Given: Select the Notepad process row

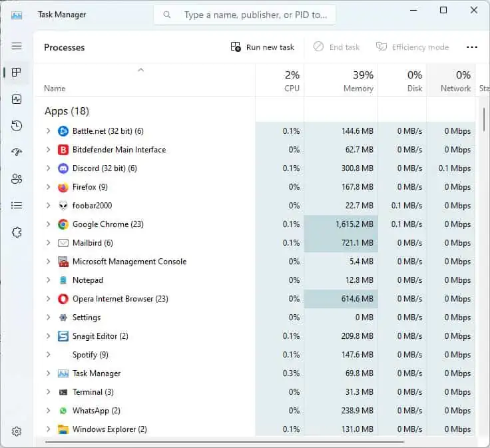Looking at the screenshot, I should (255, 280).
